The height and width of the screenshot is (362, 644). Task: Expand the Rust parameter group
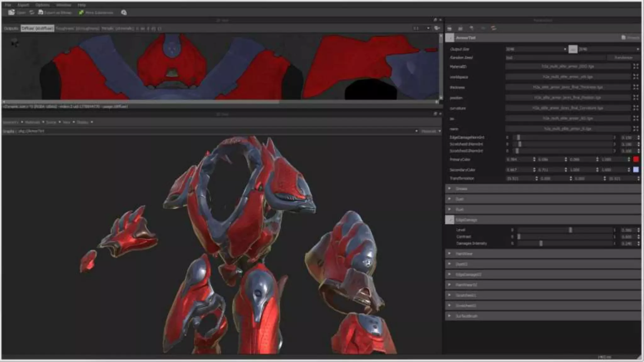pos(449,209)
